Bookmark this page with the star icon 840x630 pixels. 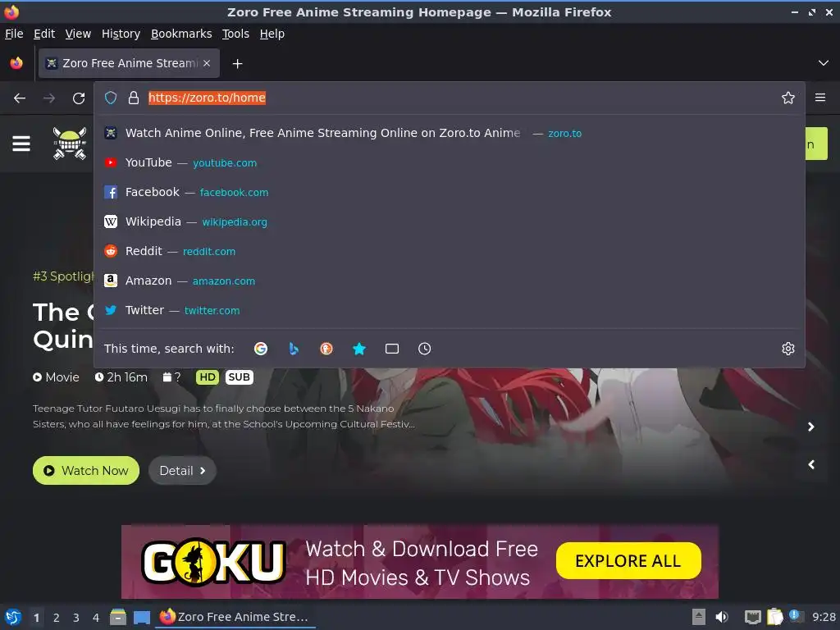pos(788,98)
